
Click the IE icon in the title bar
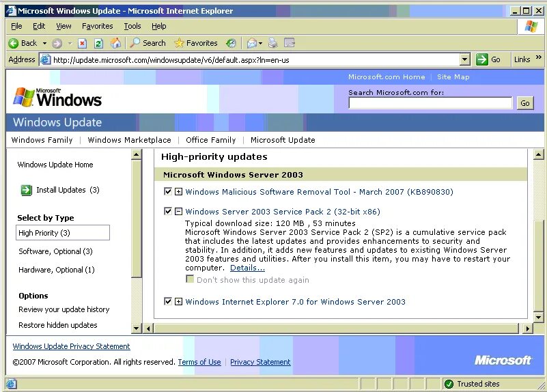coord(11,11)
